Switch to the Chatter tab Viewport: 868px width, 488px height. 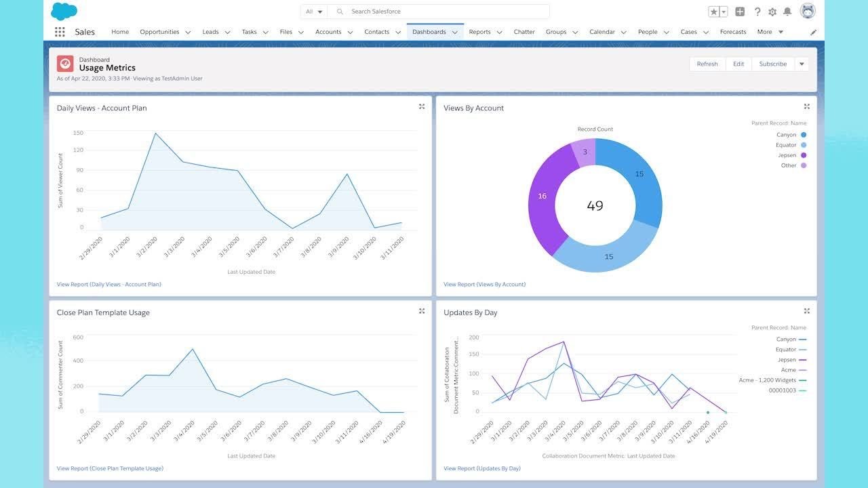click(524, 32)
